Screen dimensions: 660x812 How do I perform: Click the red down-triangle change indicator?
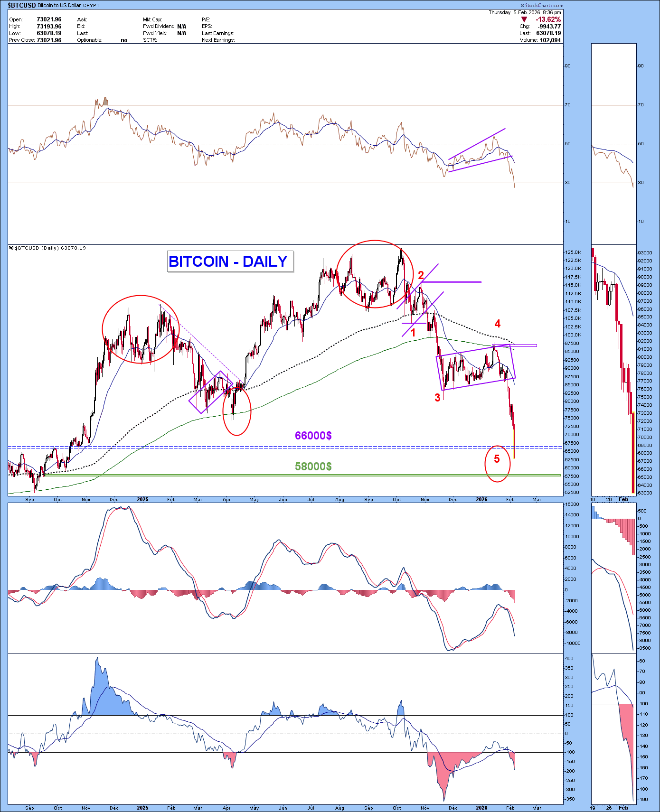524,19
